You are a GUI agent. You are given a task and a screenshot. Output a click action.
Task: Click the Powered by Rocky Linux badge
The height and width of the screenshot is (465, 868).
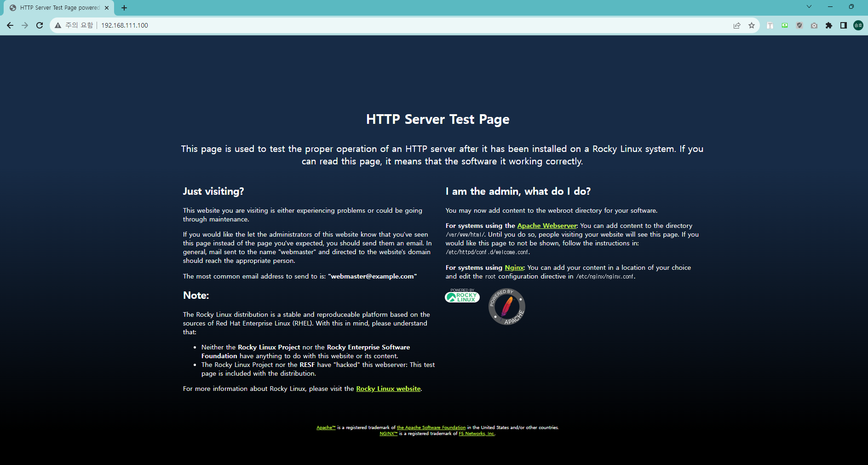pos(462,296)
